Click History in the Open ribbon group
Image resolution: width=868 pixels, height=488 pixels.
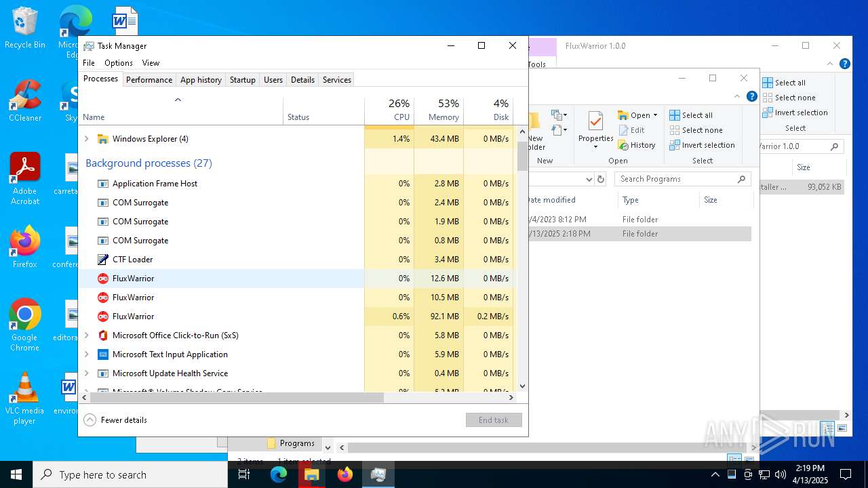click(x=637, y=145)
